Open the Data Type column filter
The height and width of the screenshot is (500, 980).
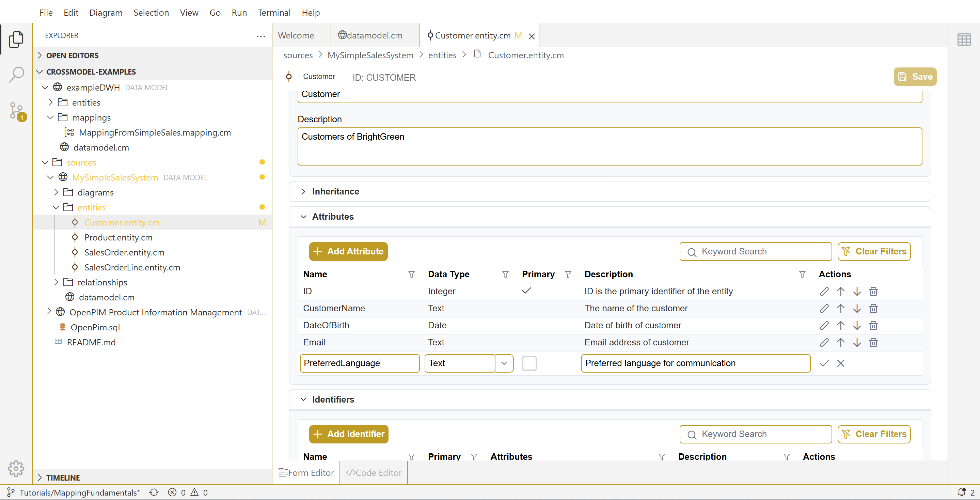click(505, 275)
